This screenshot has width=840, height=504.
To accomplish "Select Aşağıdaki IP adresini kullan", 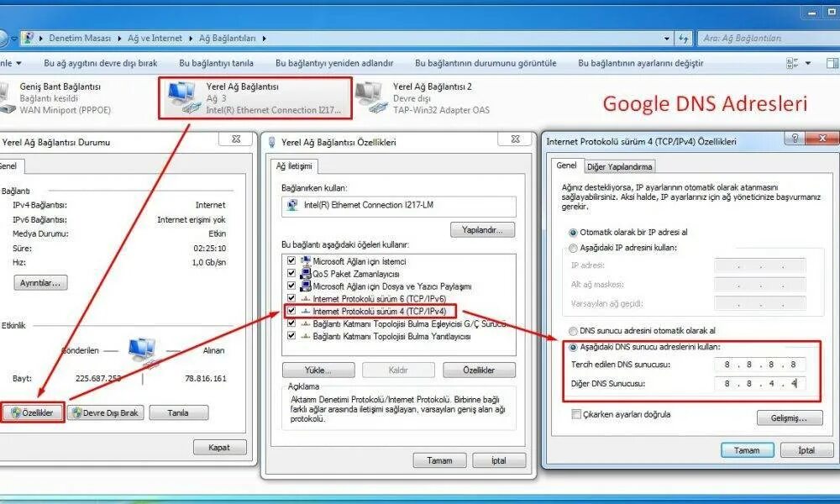I will 573,248.
